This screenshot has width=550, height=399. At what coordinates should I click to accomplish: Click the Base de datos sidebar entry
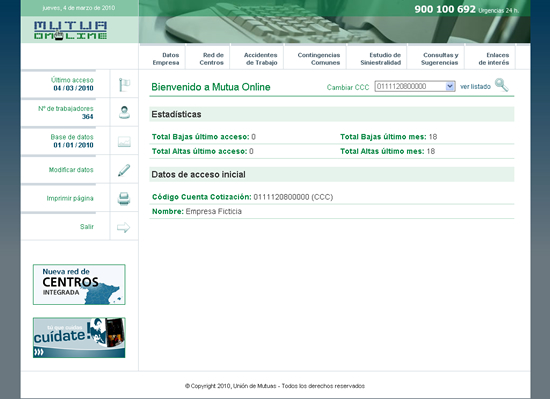point(72,141)
